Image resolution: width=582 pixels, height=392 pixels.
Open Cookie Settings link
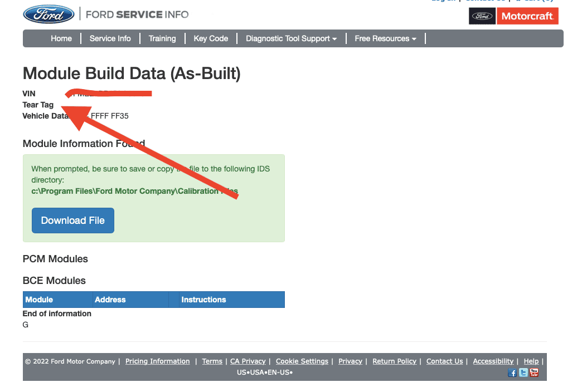(x=302, y=361)
